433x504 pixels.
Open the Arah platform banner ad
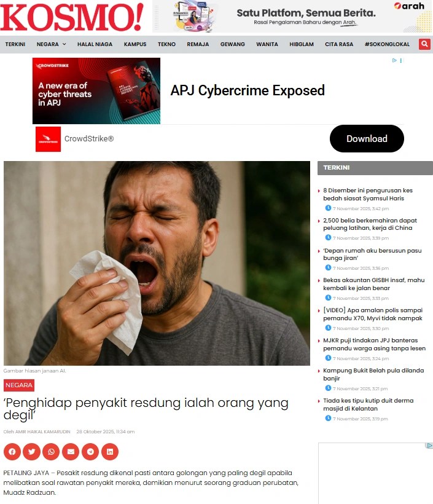(x=292, y=17)
